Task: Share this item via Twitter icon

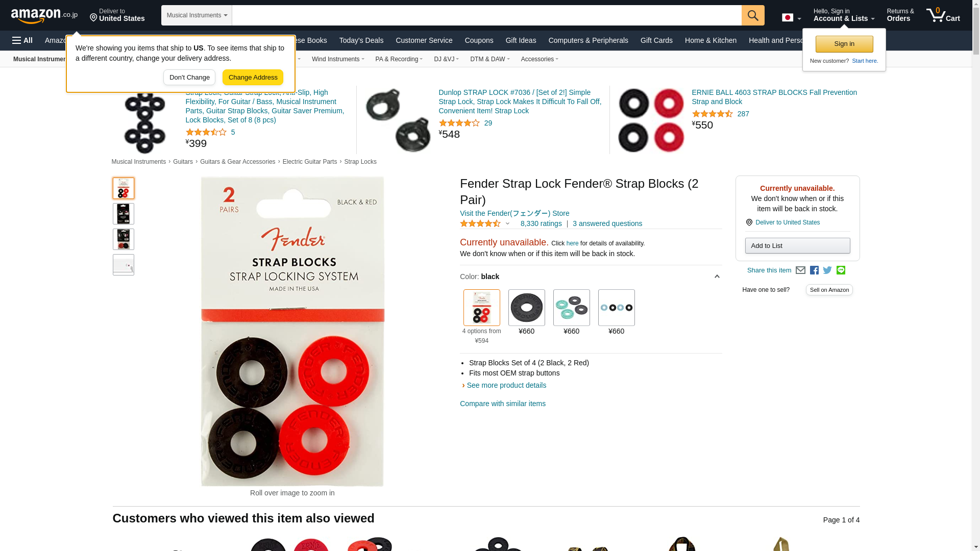Action: point(827,270)
